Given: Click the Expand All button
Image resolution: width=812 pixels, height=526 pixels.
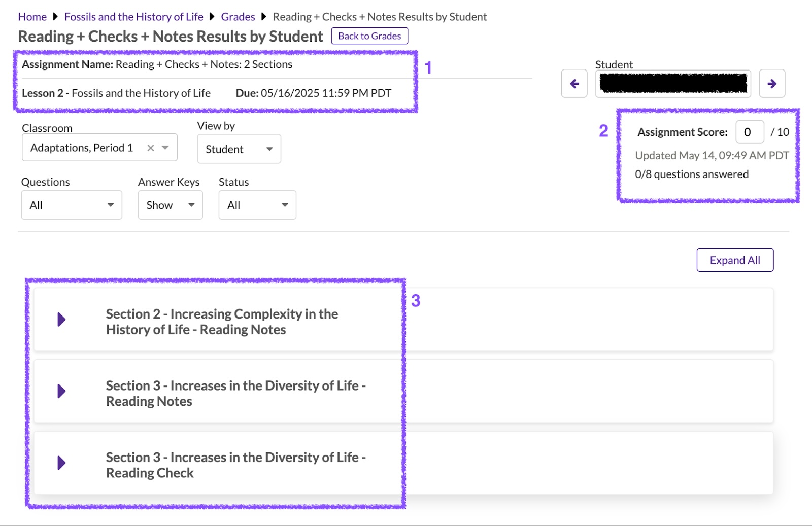Looking at the screenshot, I should coord(735,260).
